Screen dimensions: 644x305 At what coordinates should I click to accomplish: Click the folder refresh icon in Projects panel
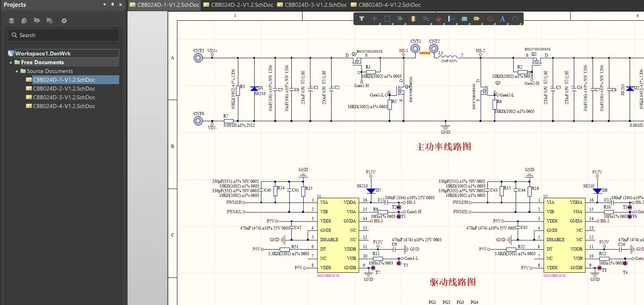pos(49,21)
